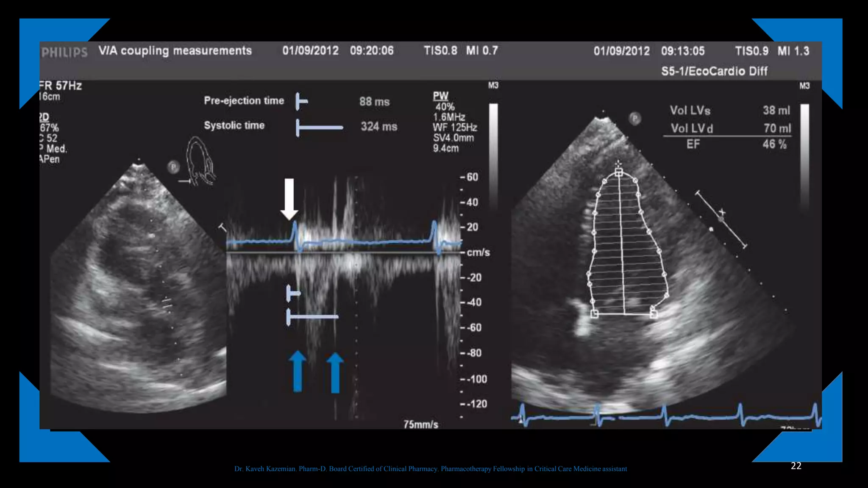This screenshot has width=868, height=488.
Task: Click the 'MI 0.7' indicator
Action: pos(482,51)
